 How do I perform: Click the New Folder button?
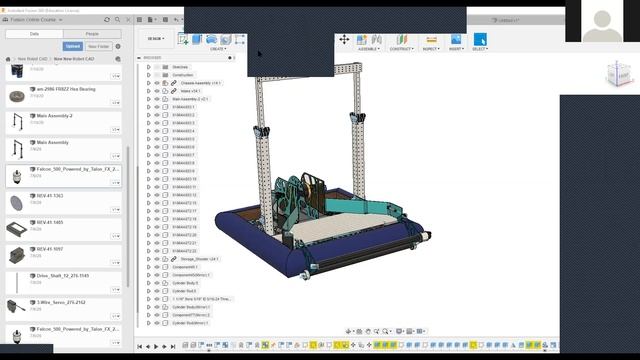[x=99, y=47]
